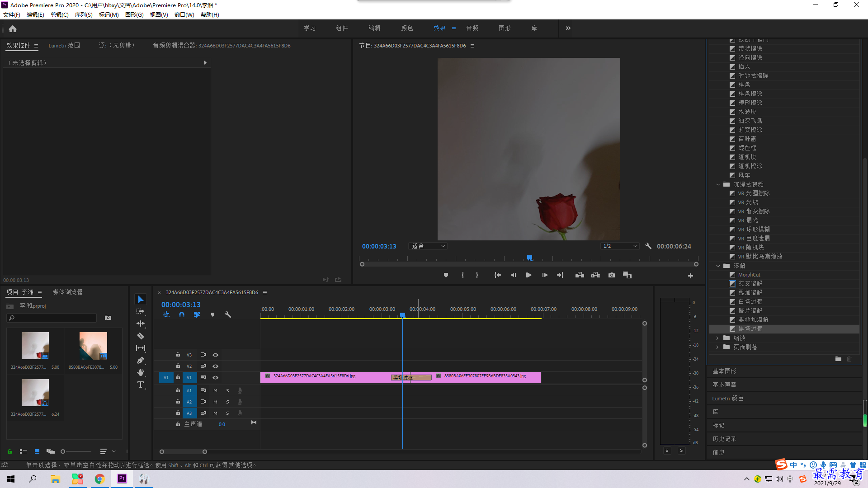
Task: Add marker in timeline header
Action: (x=212, y=314)
